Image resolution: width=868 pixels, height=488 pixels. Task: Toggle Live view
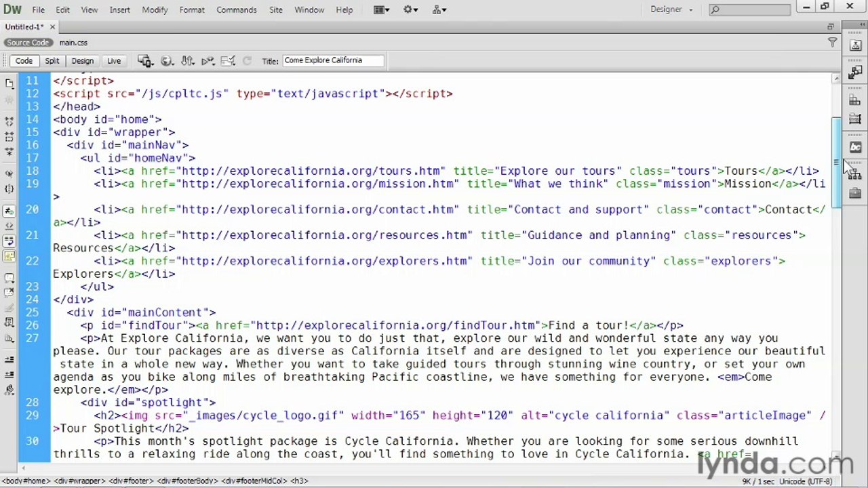(x=113, y=61)
